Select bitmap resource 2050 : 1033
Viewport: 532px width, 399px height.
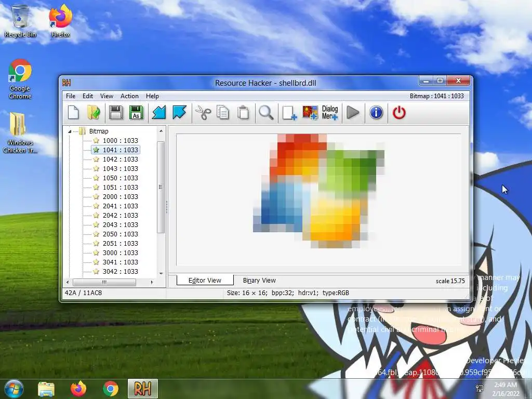click(x=120, y=234)
